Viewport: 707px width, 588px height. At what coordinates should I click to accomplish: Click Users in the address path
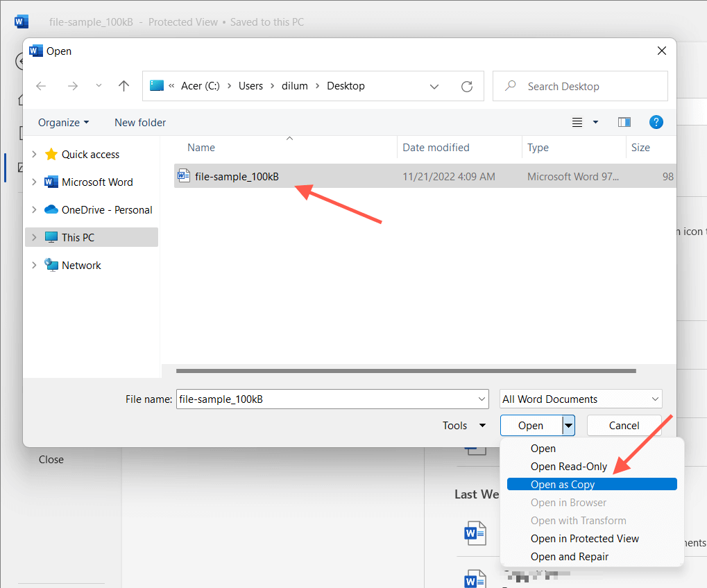(x=250, y=86)
